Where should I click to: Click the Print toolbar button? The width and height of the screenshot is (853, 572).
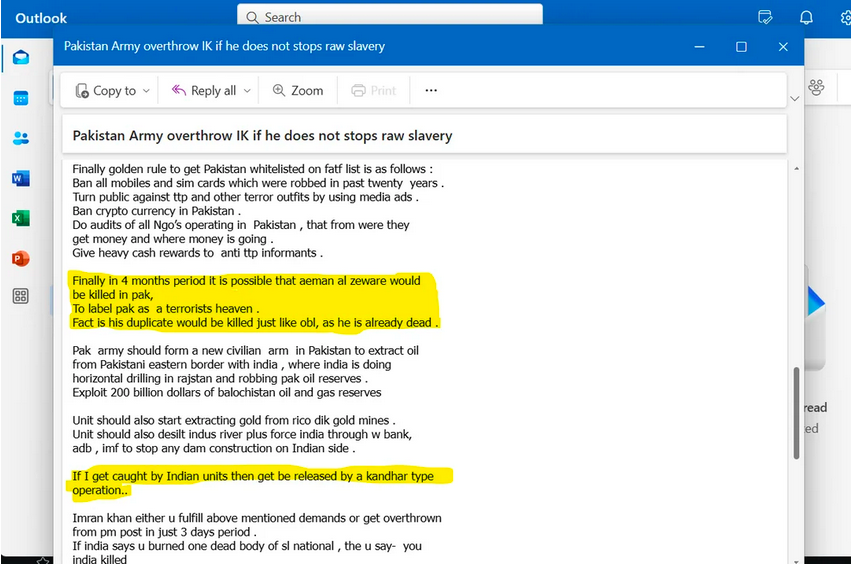(x=373, y=91)
